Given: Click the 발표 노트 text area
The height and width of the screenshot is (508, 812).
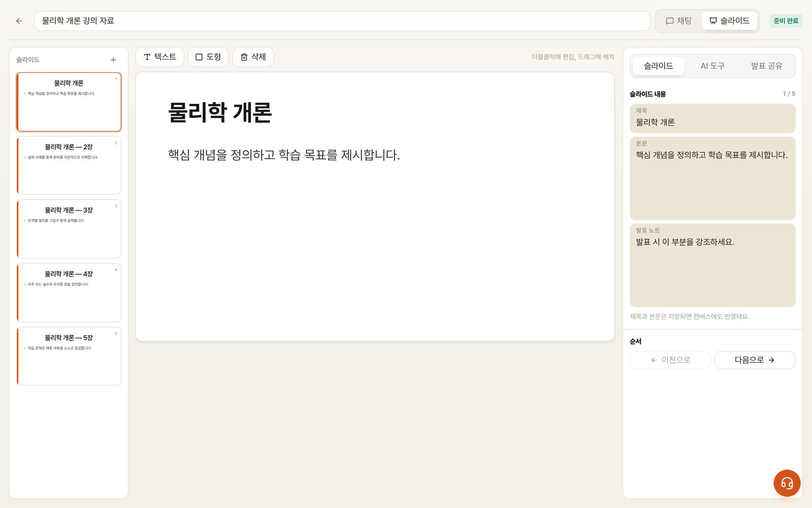Looking at the screenshot, I should pos(713,265).
